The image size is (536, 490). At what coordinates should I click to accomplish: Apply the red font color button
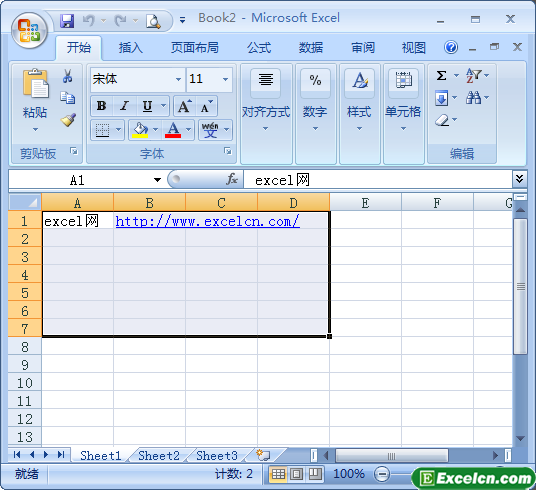click(173, 130)
